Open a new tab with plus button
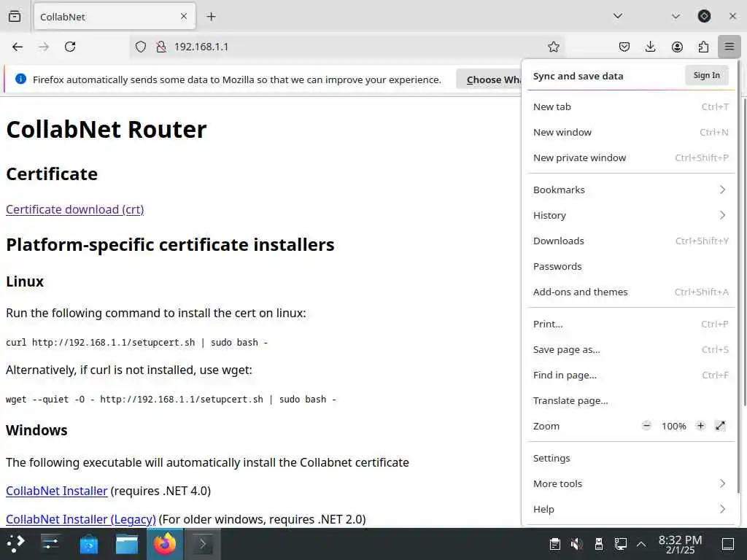 (x=211, y=17)
